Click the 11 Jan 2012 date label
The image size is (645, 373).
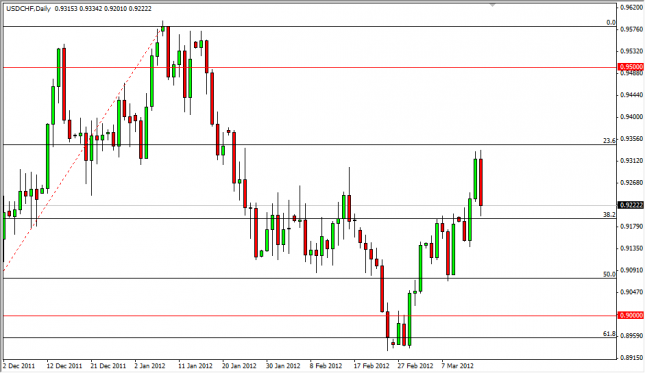[195, 366]
